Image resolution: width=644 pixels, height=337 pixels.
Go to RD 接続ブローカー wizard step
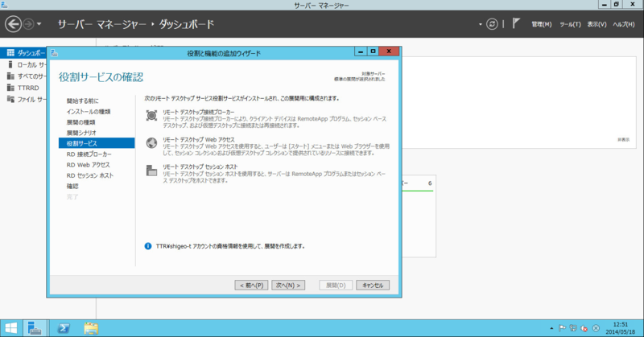pyautogui.click(x=89, y=154)
